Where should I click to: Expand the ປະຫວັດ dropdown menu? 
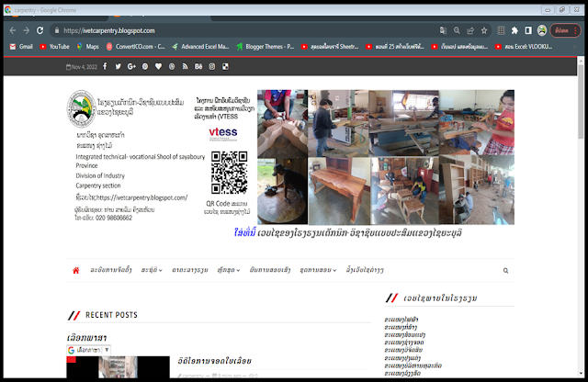pyautogui.click(x=152, y=270)
